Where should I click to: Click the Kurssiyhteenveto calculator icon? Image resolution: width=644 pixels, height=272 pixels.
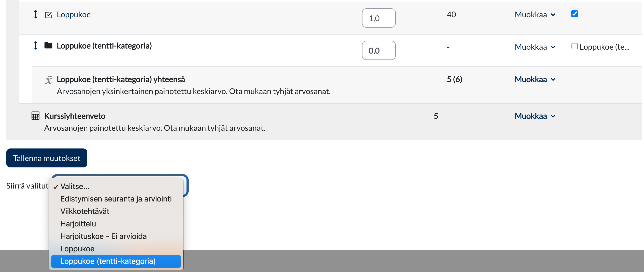pos(35,116)
